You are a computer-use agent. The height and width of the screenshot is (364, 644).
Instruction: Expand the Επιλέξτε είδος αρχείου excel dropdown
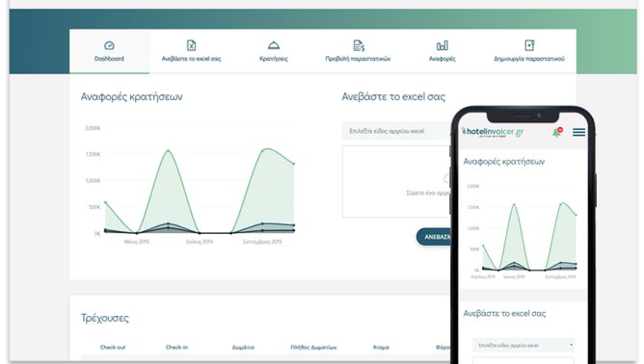click(x=396, y=131)
